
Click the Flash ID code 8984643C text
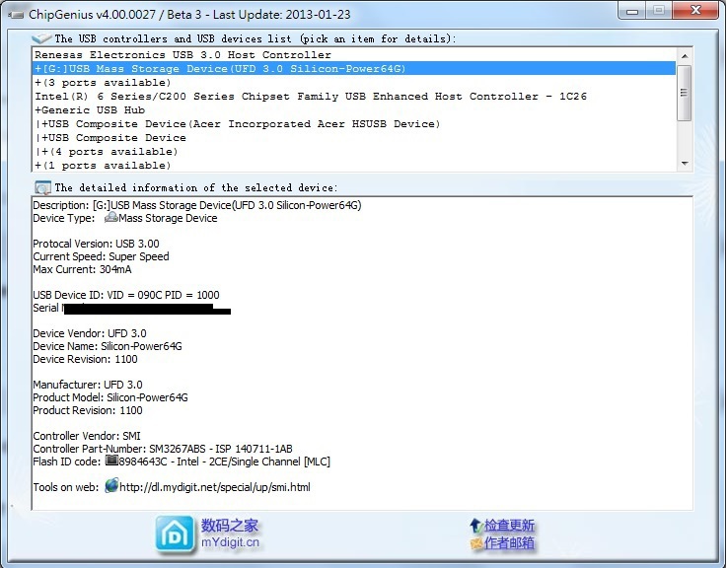225,461
